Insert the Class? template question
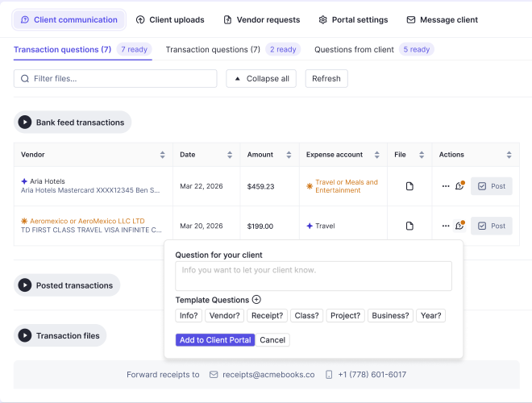Screen dimensions: 532x403 coord(307,315)
